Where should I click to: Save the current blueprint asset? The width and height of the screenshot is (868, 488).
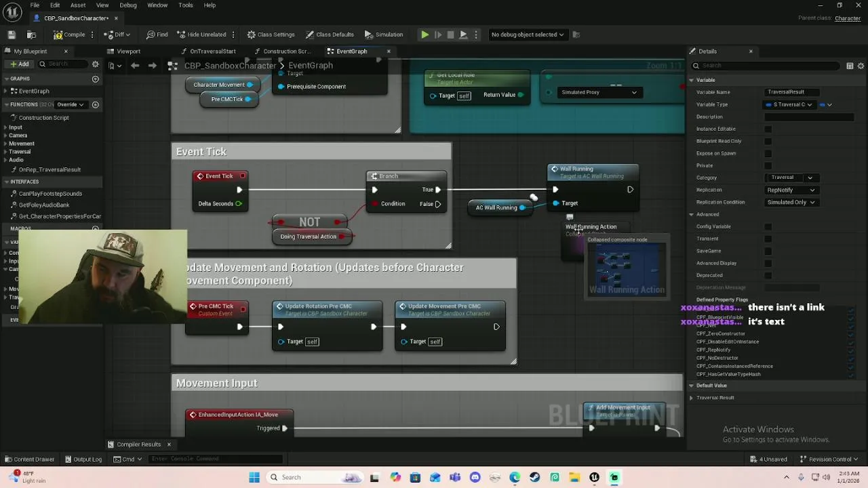[x=12, y=35]
